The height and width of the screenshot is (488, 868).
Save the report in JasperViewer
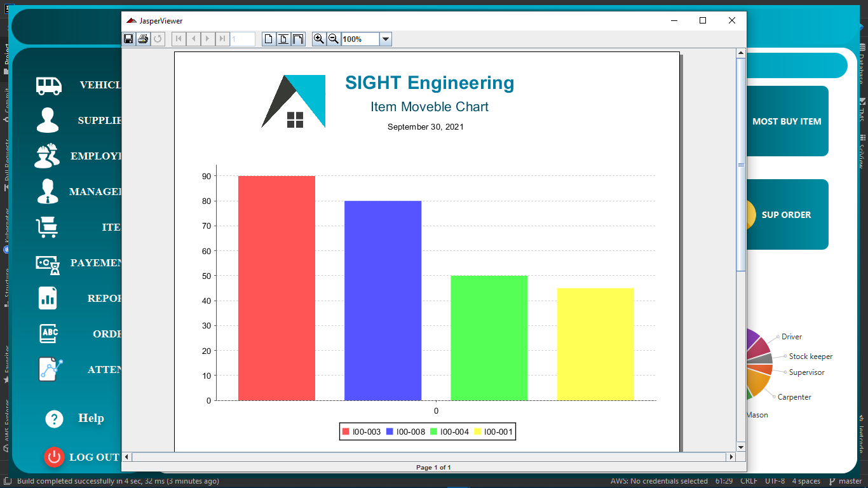pyautogui.click(x=129, y=39)
